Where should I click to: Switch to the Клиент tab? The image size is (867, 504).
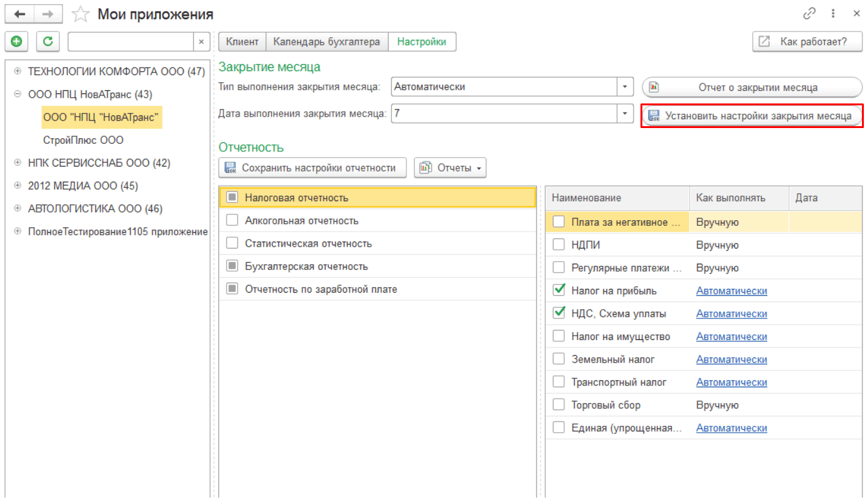click(x=242, y=42)
